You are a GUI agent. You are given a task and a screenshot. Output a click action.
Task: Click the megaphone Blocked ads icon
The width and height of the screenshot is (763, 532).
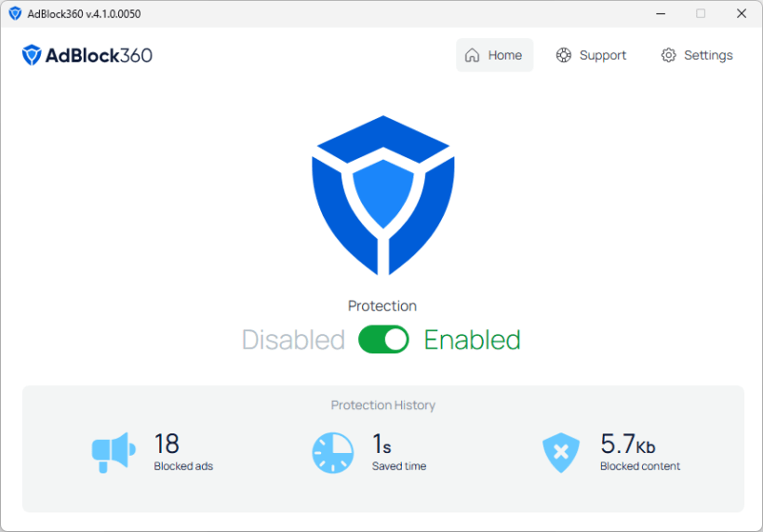tap(114, 452)
